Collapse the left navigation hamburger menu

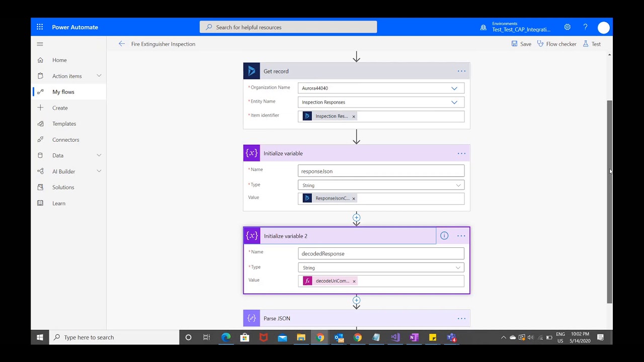pos(40,44)
